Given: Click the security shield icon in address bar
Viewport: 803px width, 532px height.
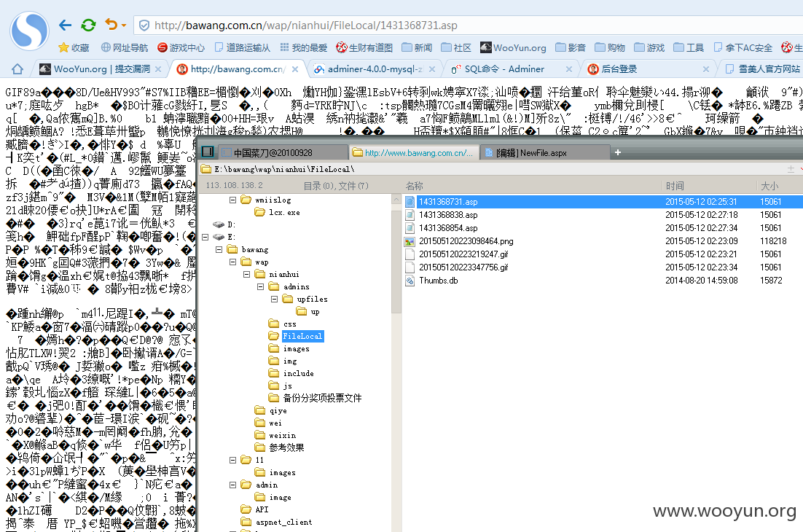Looking at the screenshot, I should (x=144, y=25).
